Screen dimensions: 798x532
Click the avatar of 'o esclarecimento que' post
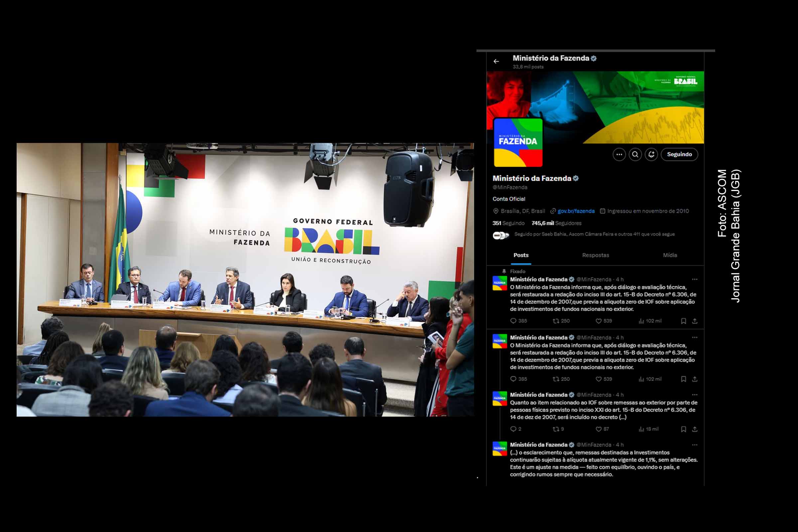point(500,449)
